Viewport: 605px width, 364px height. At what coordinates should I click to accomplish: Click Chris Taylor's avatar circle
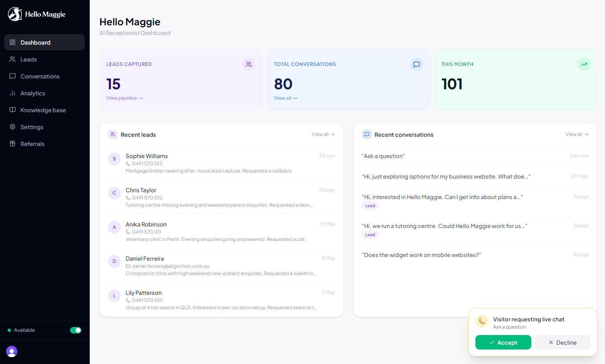[114, 193]
